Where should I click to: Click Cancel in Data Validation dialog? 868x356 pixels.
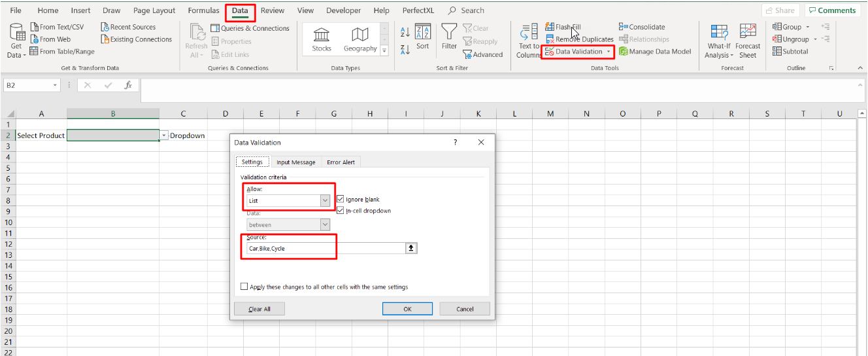pos(465,309)
